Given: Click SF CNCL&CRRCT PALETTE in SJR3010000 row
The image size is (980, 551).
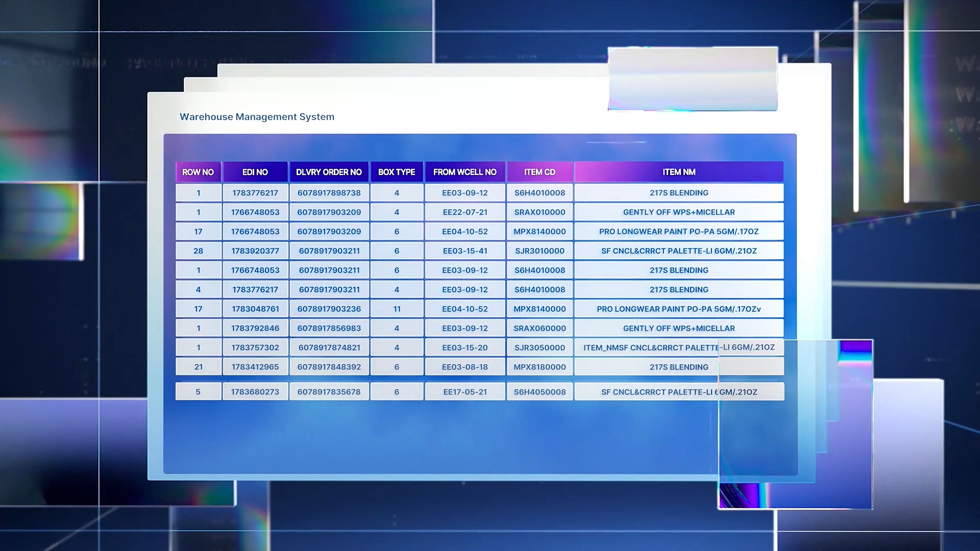Looking at the screenshot, I should 679,251.
